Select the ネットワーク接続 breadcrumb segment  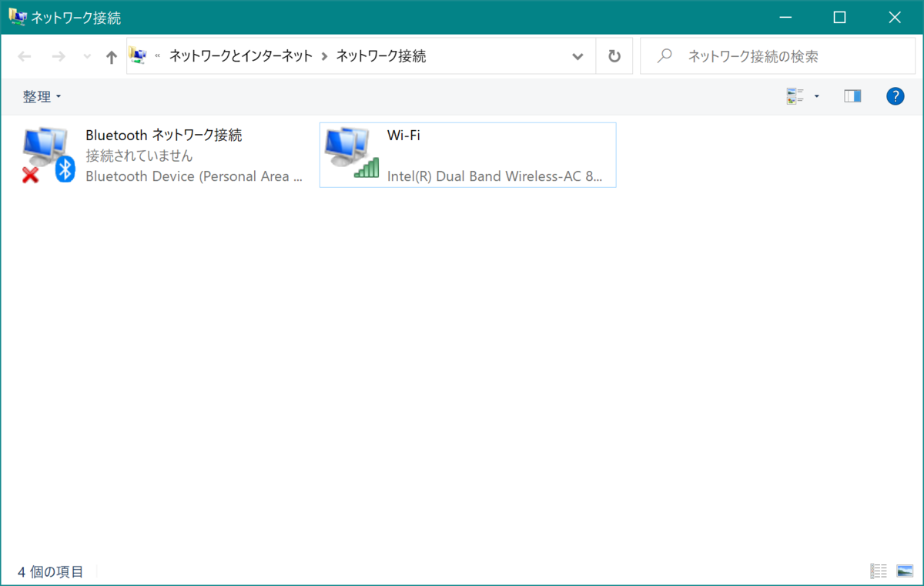click(381, 56)
